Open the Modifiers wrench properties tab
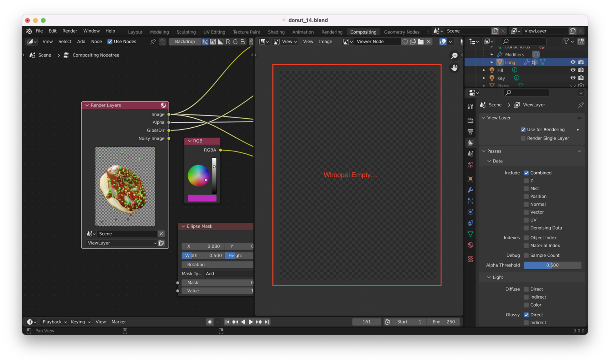The image size is (610, 364). coord(470,190)
